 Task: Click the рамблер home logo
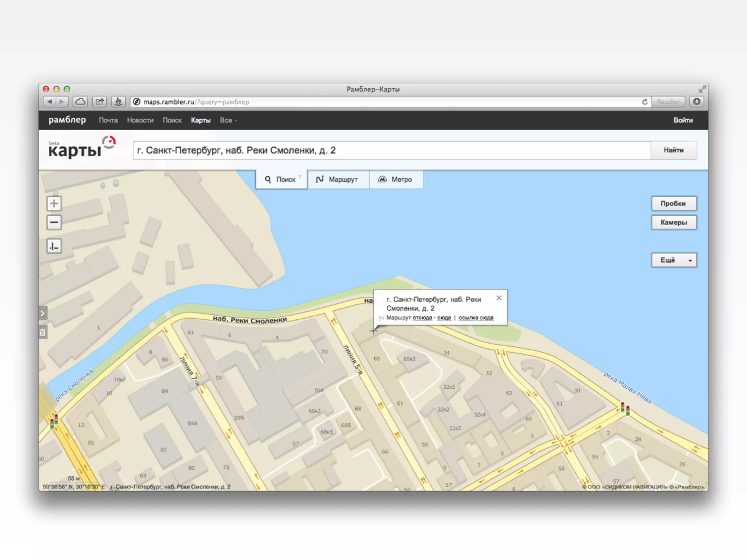click(67, 120)
